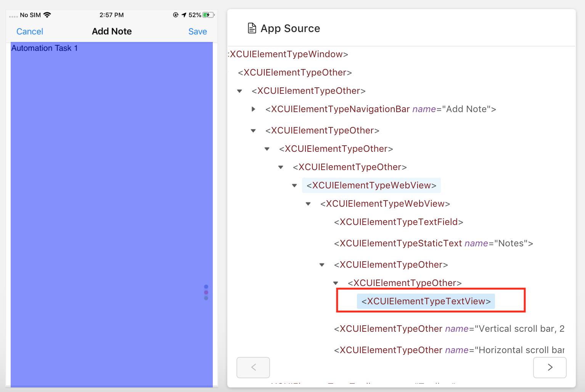
Task: Click the right navigation arrow below the source tree
Action: pos(550,367)
